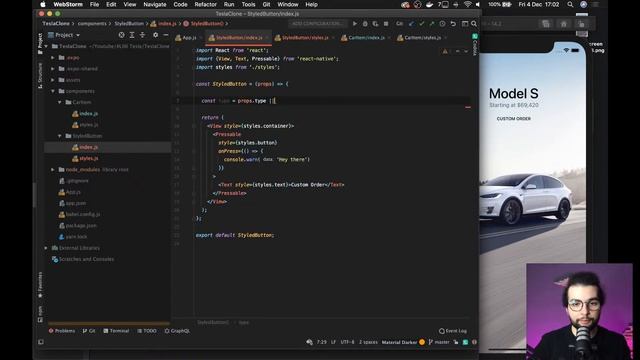
Task: Open Search Everywhere magnifier in WebStorm toolbar
Action: (474, 24)
